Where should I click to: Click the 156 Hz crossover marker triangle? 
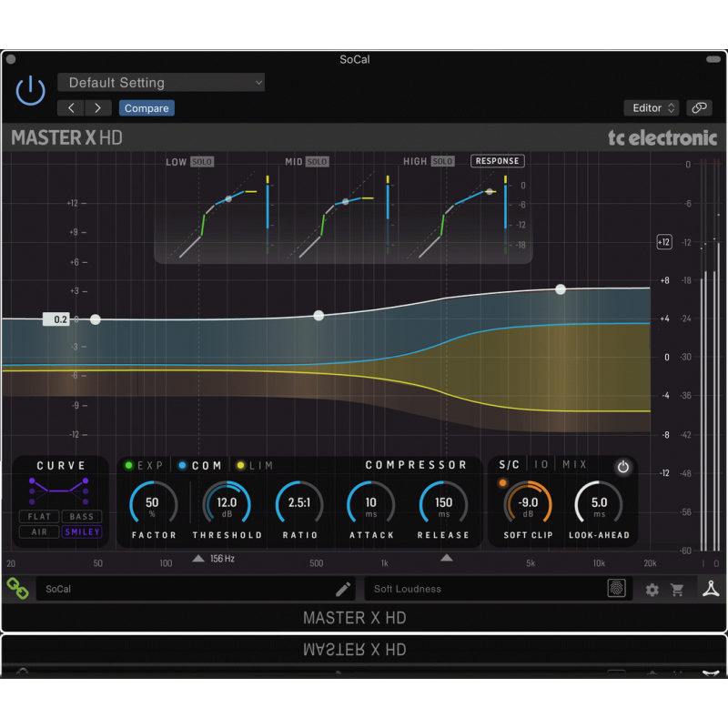tap(198, 558)
